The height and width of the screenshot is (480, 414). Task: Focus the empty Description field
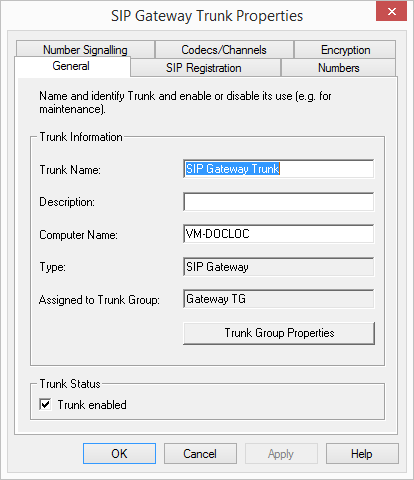coord(278,202)
